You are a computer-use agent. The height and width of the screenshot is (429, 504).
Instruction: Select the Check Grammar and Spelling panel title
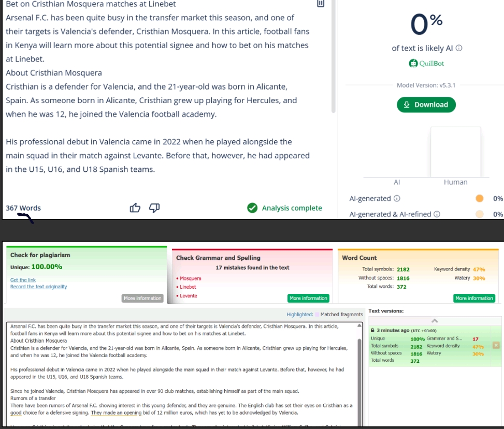coord(218,258)
